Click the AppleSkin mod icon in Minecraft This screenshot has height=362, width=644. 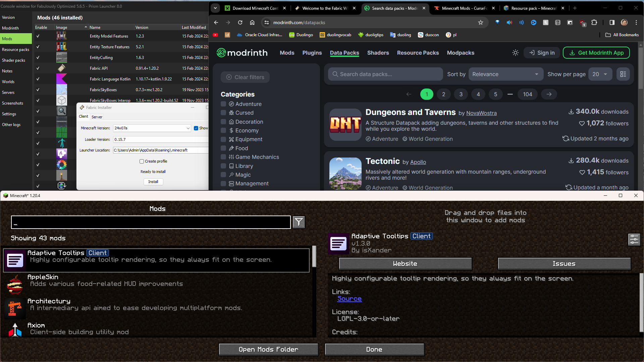(x=15, y=284)
